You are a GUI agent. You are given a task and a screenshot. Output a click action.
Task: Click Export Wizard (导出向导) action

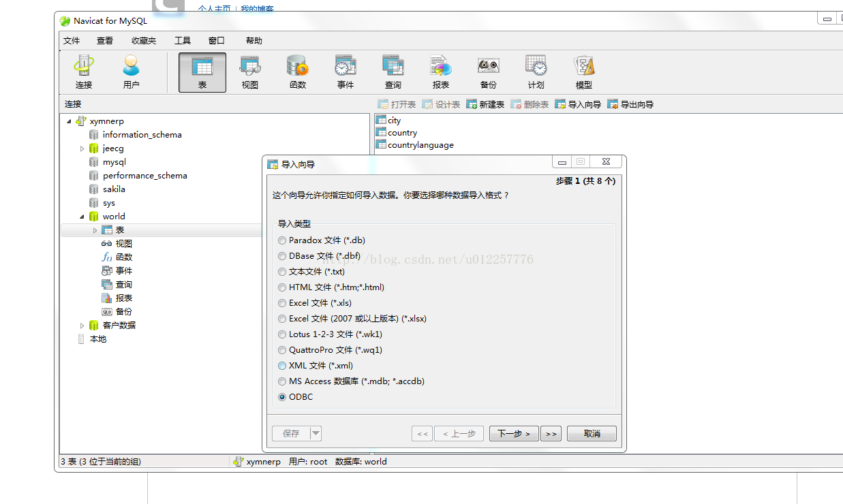[x=630, y=104]
